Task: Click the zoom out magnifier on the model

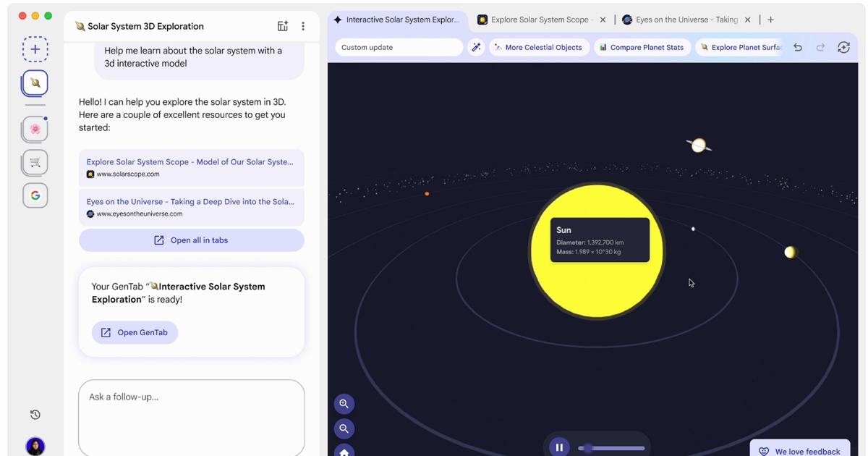Action: tap(344, 428)
